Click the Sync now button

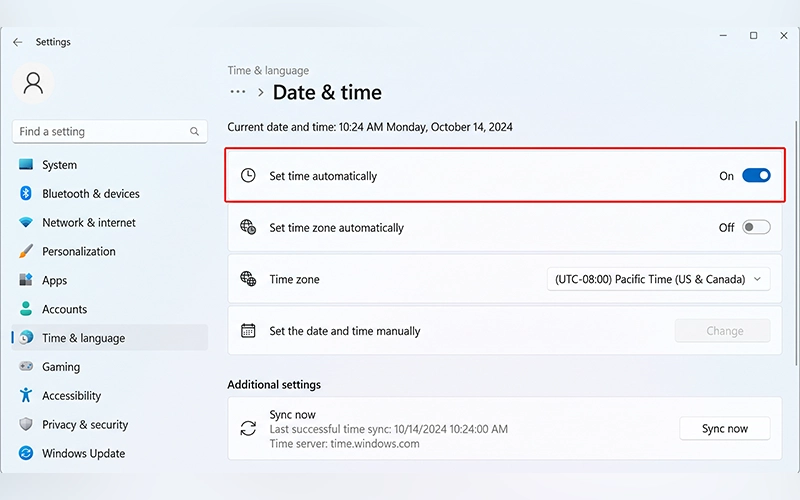point(724,429)
